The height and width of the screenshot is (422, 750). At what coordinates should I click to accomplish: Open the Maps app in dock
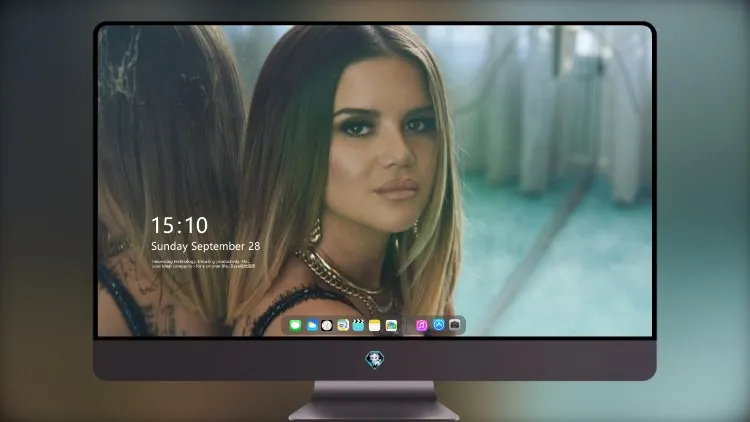pyautogui.click(x=343, y=326)
